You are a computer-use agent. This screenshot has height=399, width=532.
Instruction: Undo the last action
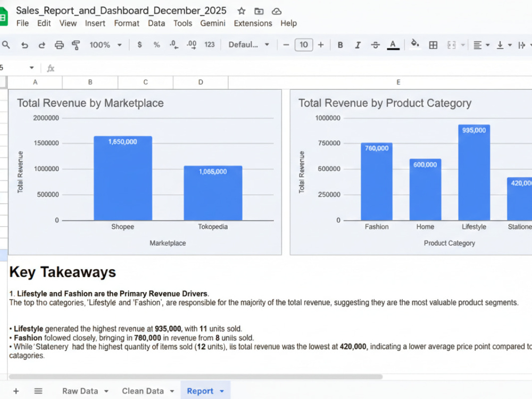pos(24,45)
